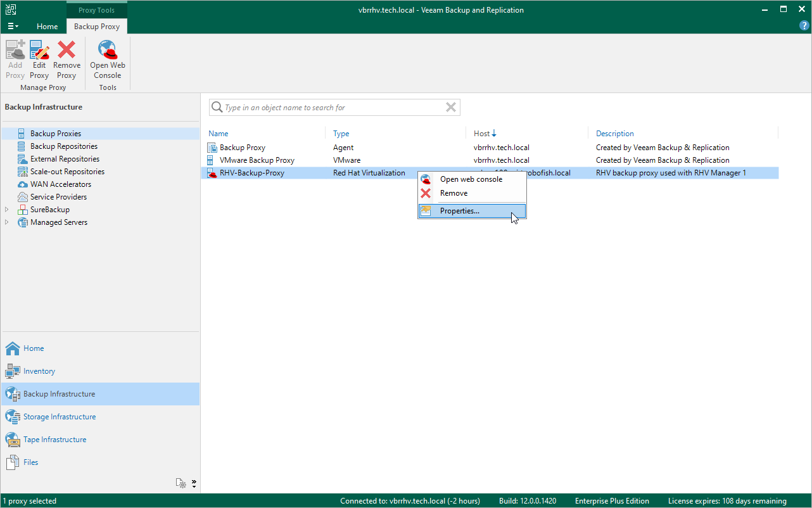Switch to the Home ribbon tab
Viewport: 812px width, 508px height.
point(47,27)
